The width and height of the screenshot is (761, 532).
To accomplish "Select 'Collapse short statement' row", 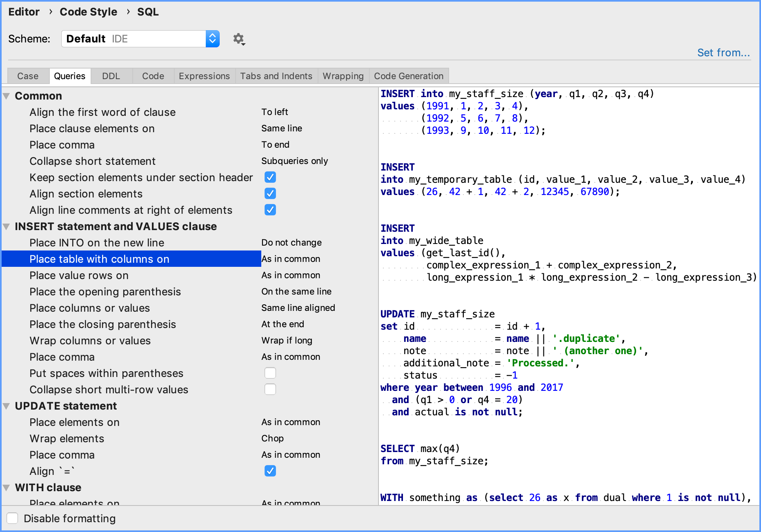I will point(92,161).
